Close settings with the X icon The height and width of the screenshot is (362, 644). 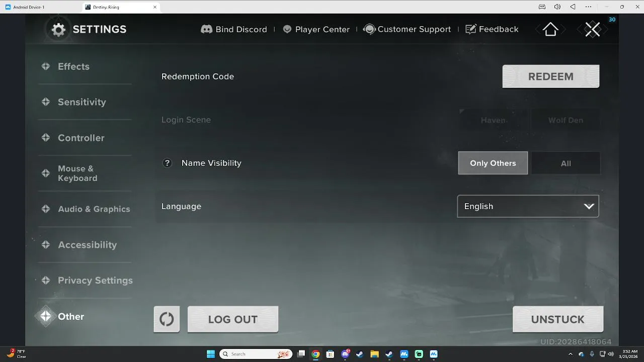pyautogui.click(x=593, y=29)
